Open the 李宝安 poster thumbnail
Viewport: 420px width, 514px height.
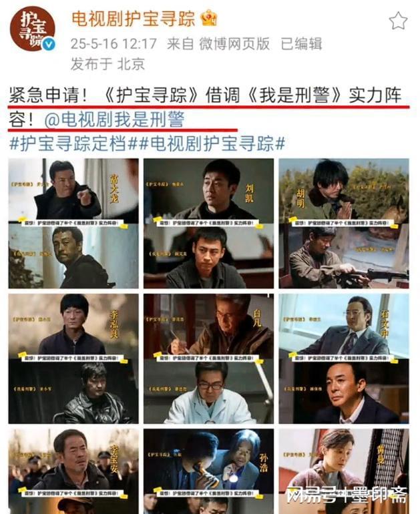(x=73, y=471)
